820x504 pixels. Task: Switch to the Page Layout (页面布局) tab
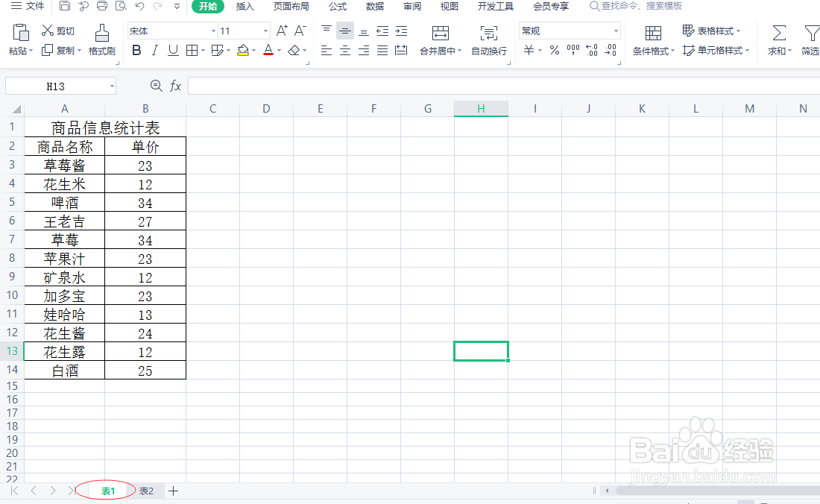coord(291,6)
